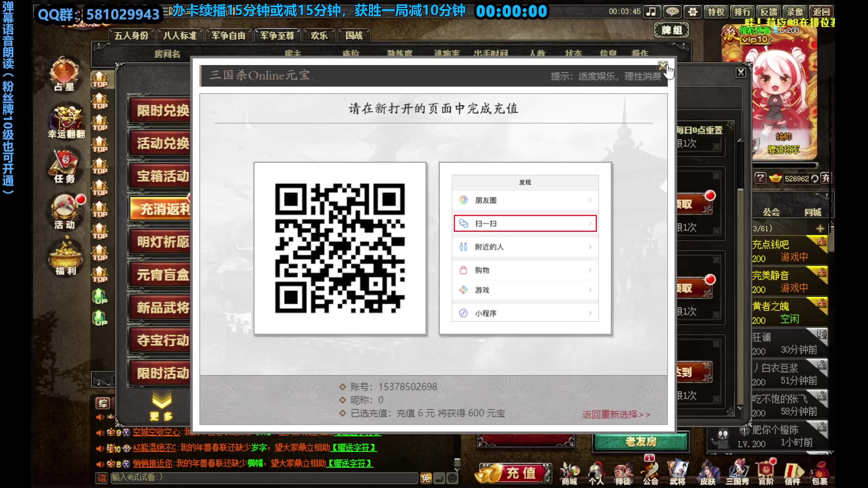Toggle the music note sound button
This screenshot has width=868, height=488.
[x=651, y=12]
